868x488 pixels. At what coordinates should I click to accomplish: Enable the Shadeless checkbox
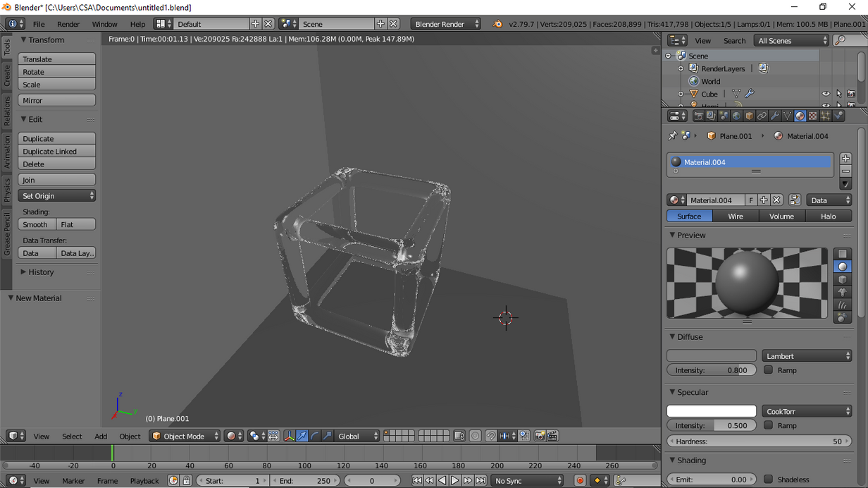[x=768, y=480]
